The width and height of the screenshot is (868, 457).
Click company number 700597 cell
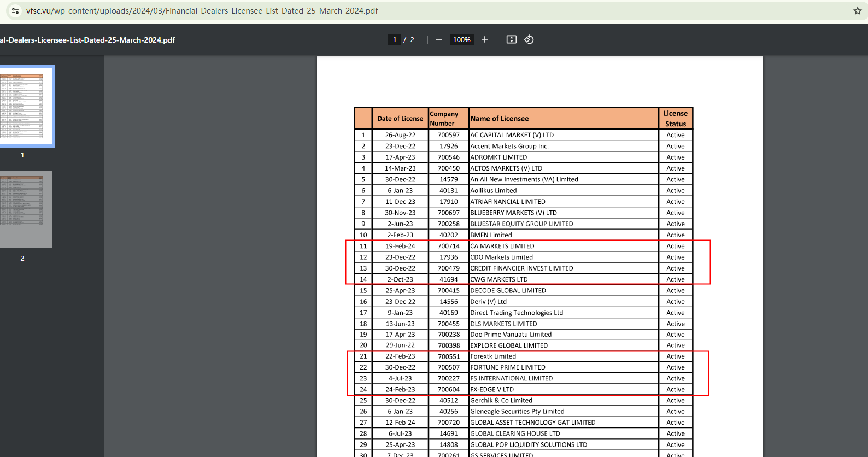448,135
